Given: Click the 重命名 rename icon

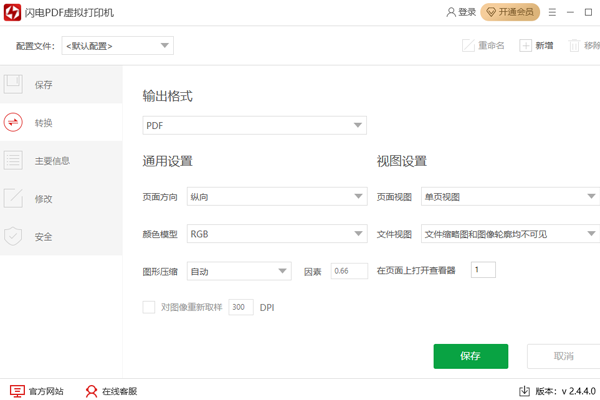Looking at the screenshot, I should (x=468, y=46).
